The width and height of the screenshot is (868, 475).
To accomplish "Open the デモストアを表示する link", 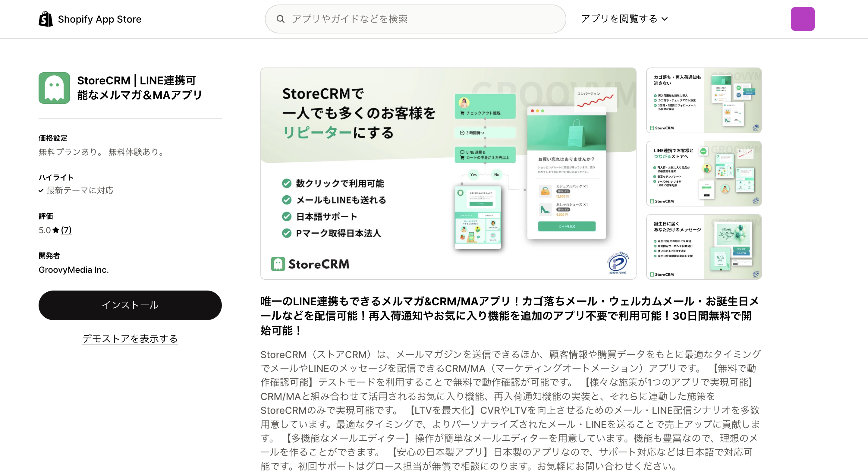I will point(130,338).
